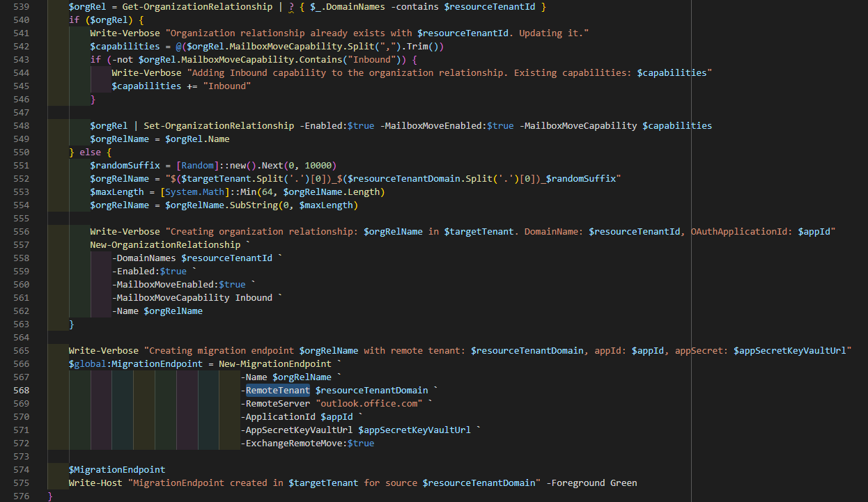Click Write-Host on line 575
868x502 pixels.
point(95,483)
